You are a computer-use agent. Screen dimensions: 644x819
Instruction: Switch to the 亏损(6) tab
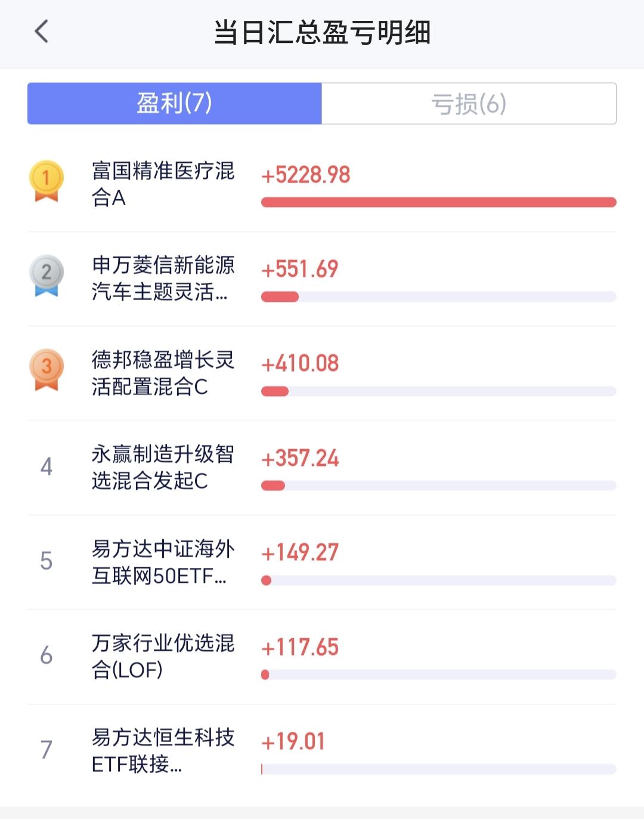[x=469, y=104]
